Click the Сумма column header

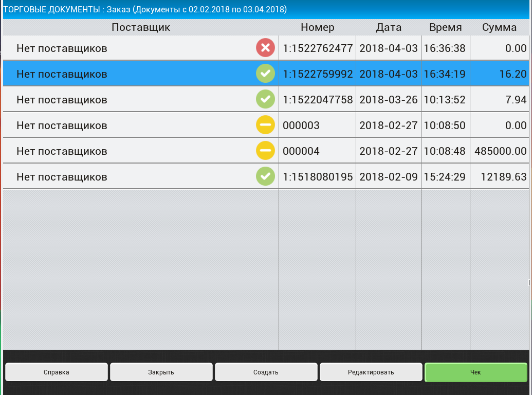pos(500,27)
